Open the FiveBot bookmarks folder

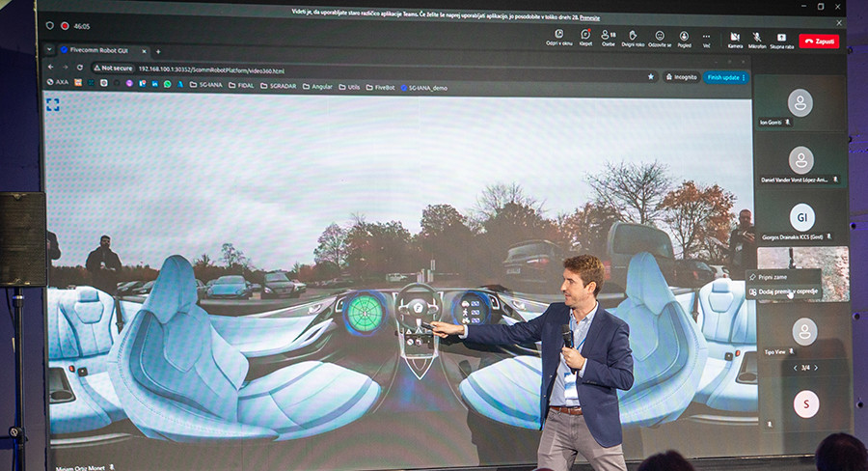pyautogui.click(x=380, y=88)
